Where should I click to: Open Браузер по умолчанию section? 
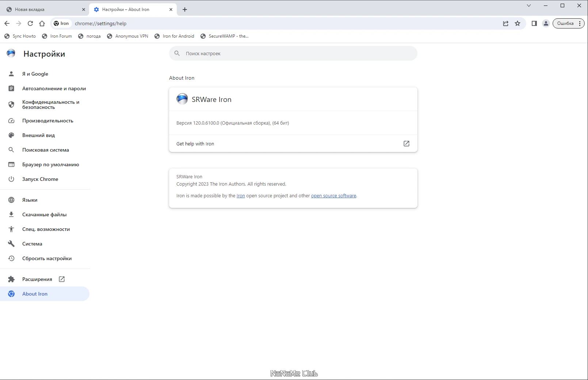click(x=45, y=164)
